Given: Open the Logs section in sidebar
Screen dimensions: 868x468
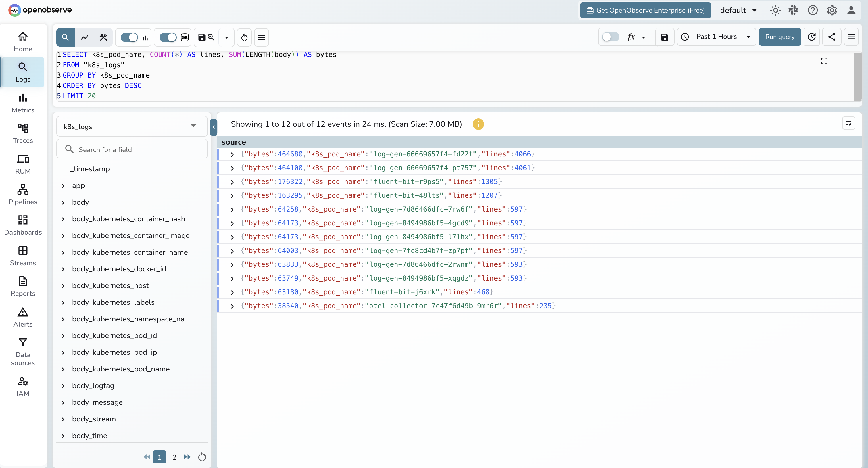Looking at the screenshot, I should point(23,72).
